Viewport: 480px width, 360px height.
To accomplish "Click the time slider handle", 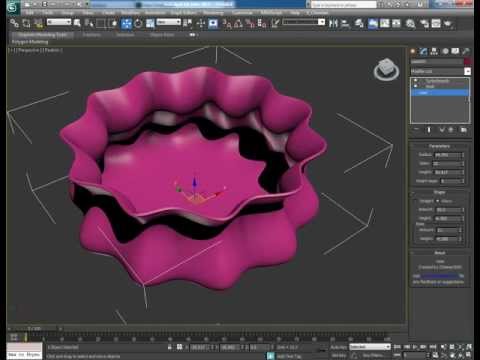I will pyautogui.click(x=34, y=328).
